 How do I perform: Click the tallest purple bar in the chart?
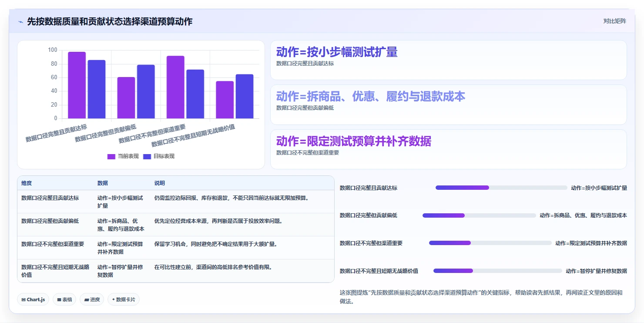[x=77, y=85]
